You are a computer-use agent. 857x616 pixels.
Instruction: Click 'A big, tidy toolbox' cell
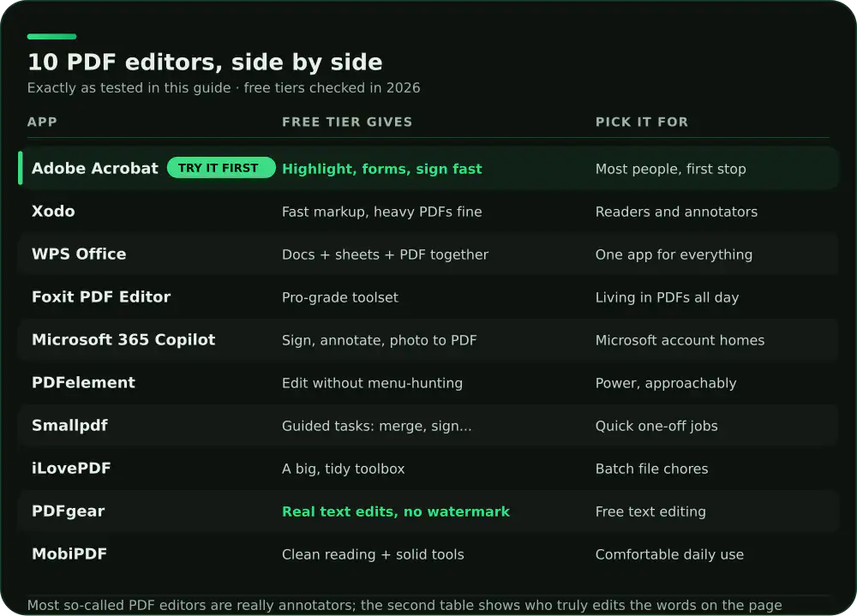coord(344,469)
